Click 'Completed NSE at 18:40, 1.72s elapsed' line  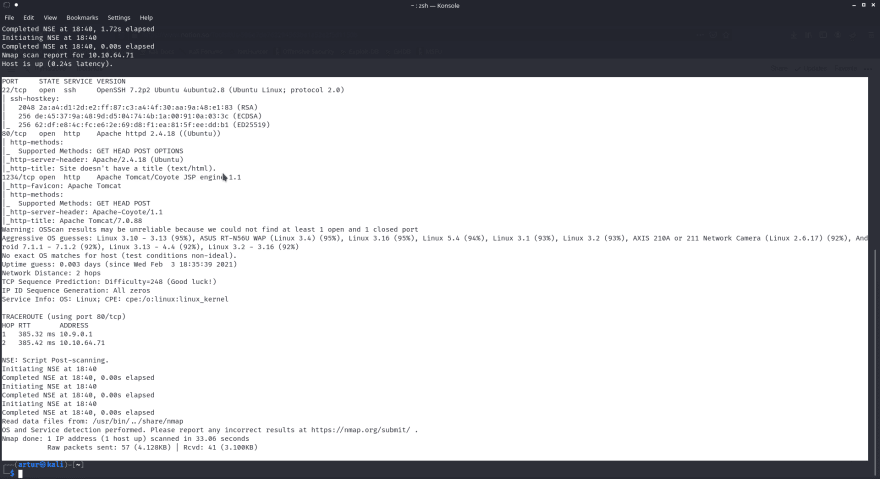click(x=78, y=29)
